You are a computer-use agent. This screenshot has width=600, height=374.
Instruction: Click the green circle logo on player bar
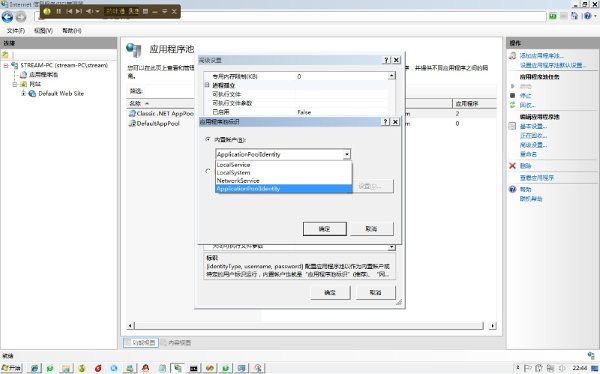47,11
